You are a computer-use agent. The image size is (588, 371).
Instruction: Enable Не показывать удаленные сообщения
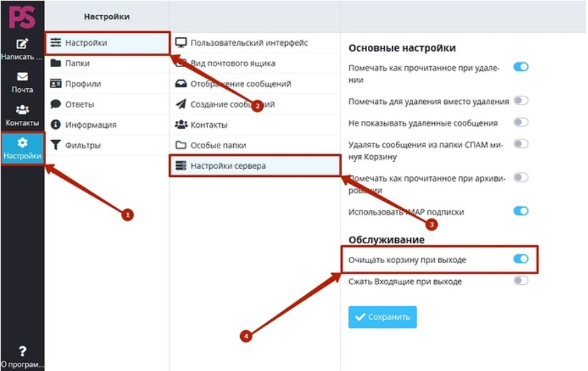(521, 122)
